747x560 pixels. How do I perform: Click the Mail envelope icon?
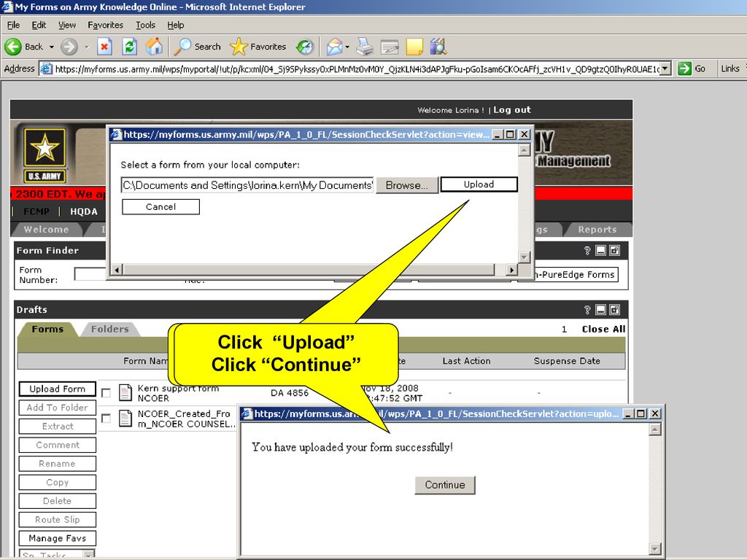coord(334,47)
